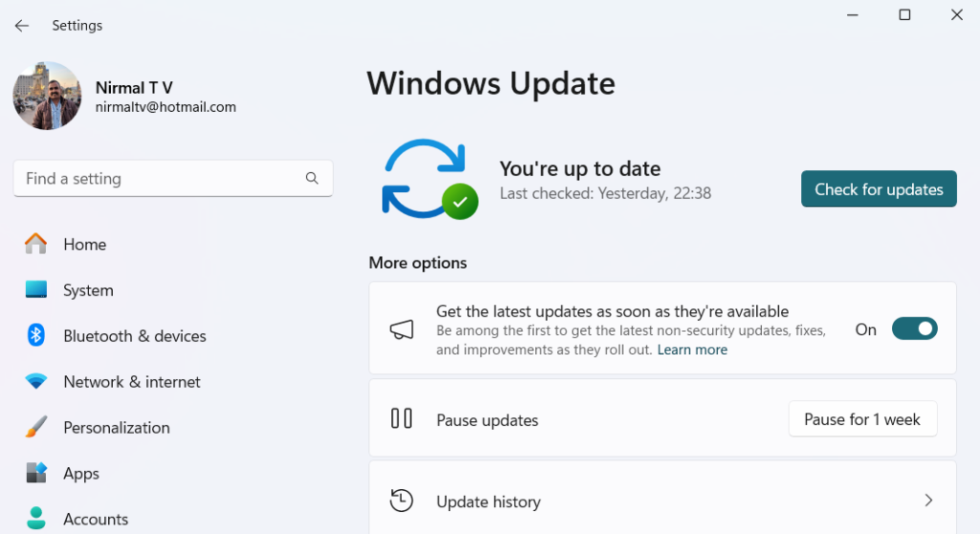Screen dimensions: 980x534
Task: Click the Check for updates button
Action: (879, 189)
